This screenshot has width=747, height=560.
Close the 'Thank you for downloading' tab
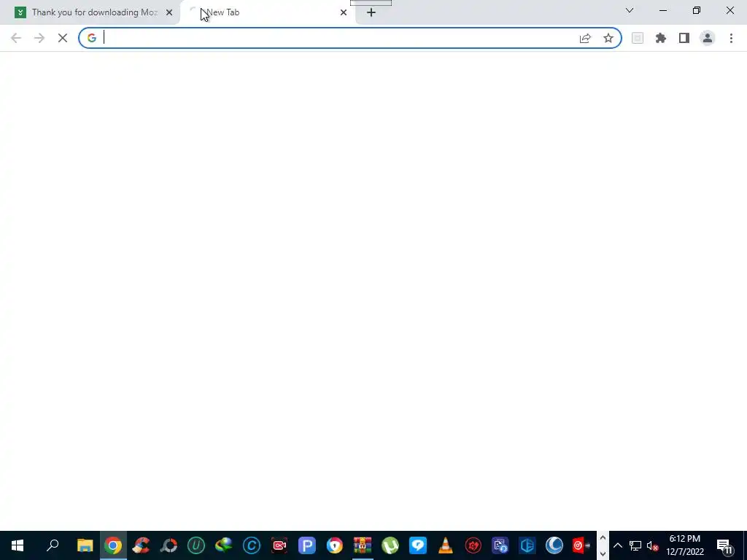coord(169,12)
